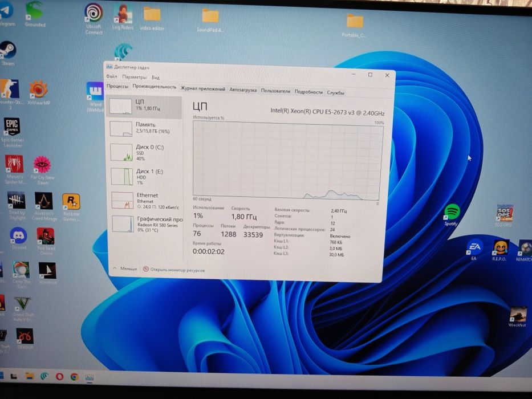Open the Steam desktop shortcut
The width and height of the screenshot is (532, 399).
click(8, 52)
